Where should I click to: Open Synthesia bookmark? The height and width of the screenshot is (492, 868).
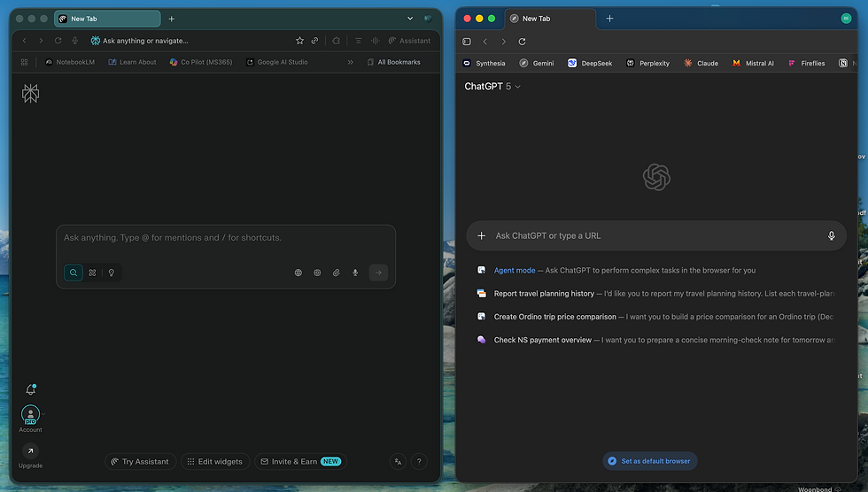tap(484, 63)
